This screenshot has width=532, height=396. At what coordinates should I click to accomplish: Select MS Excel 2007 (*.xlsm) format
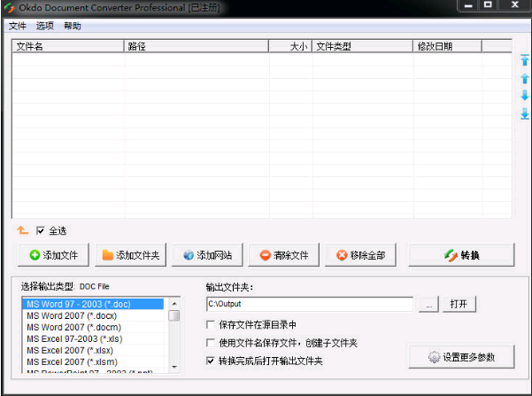tap(93, 361)
